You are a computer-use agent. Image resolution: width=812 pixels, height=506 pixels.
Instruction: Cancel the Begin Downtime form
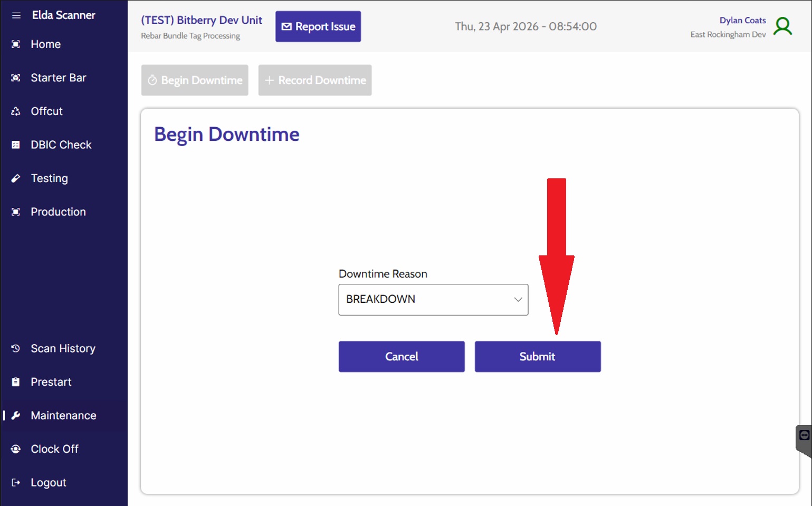click(402, 357)
